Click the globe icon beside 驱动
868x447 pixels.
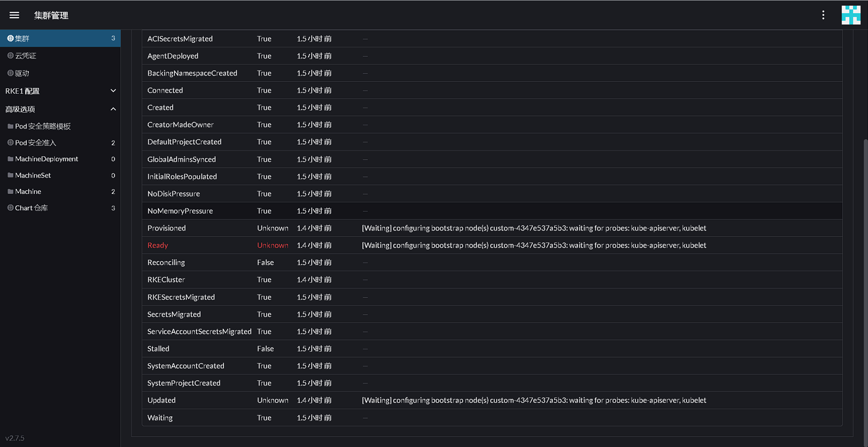[10, 74]
